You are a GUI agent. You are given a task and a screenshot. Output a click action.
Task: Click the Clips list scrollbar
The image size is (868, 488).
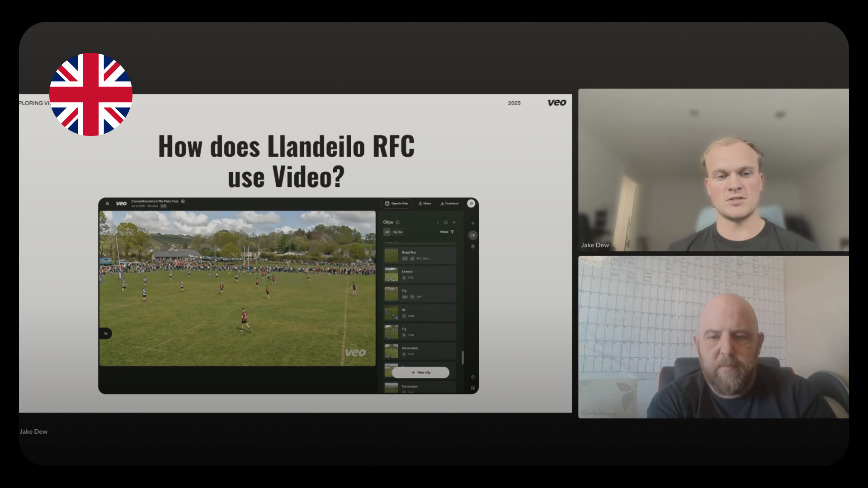[x=462, y=357]
